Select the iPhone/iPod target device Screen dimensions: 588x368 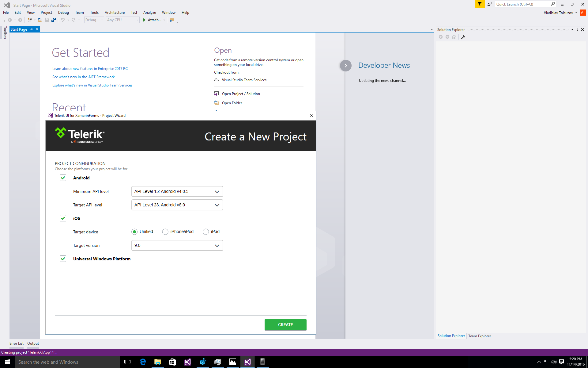pyautogui.click(x=165, y=232)
